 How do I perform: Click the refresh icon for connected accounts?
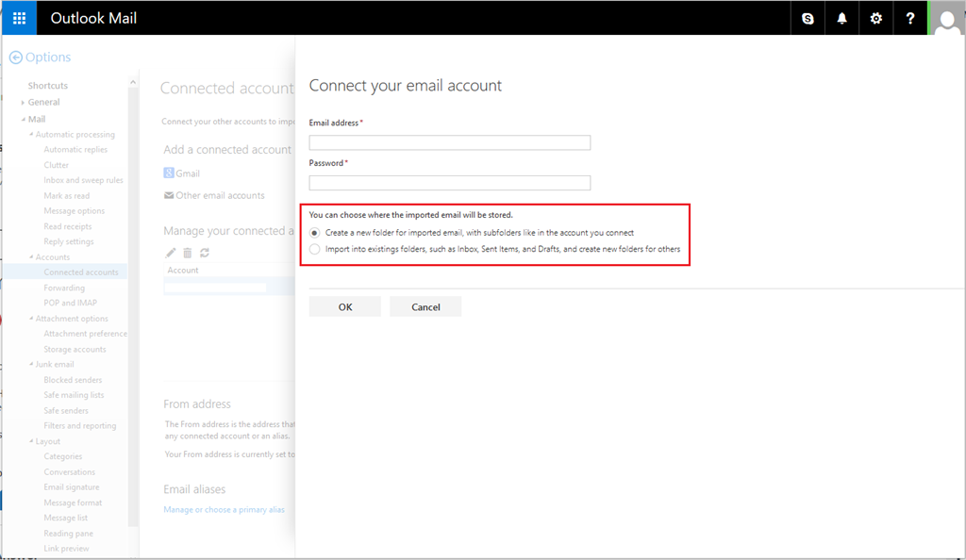click(205, 253)
